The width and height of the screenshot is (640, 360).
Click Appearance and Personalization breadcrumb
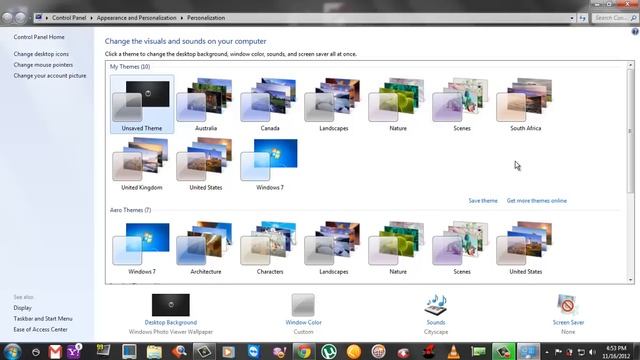(136, 18)
